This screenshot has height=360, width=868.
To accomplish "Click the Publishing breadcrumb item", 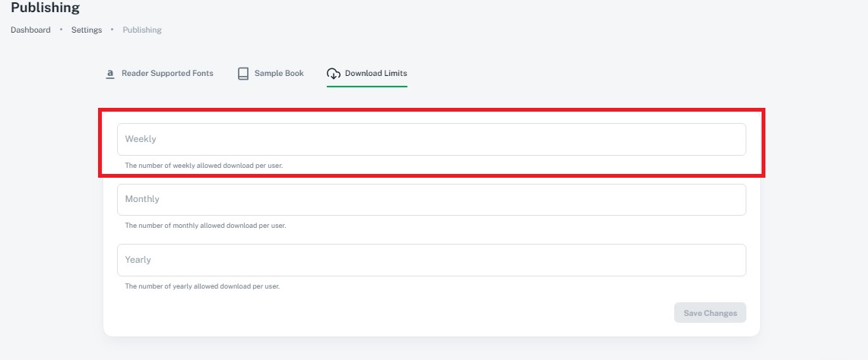I will pos(142,30).
